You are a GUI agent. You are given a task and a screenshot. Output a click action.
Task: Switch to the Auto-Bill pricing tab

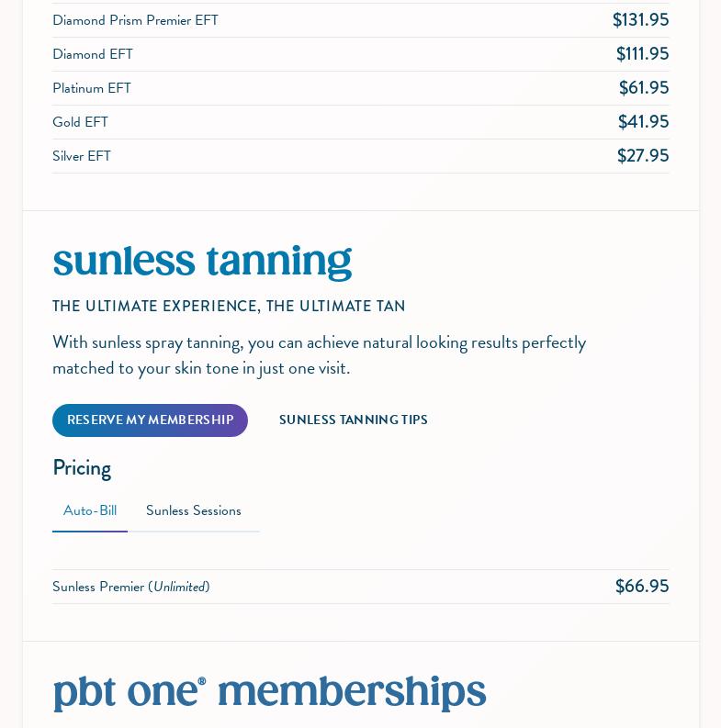tap(90, 511)
